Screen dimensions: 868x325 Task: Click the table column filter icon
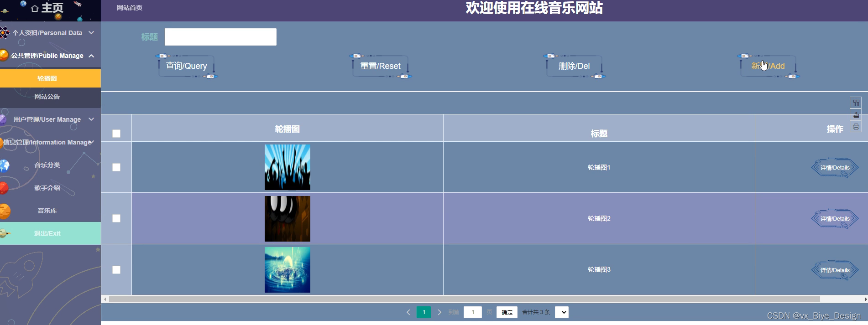pos(856,103)
